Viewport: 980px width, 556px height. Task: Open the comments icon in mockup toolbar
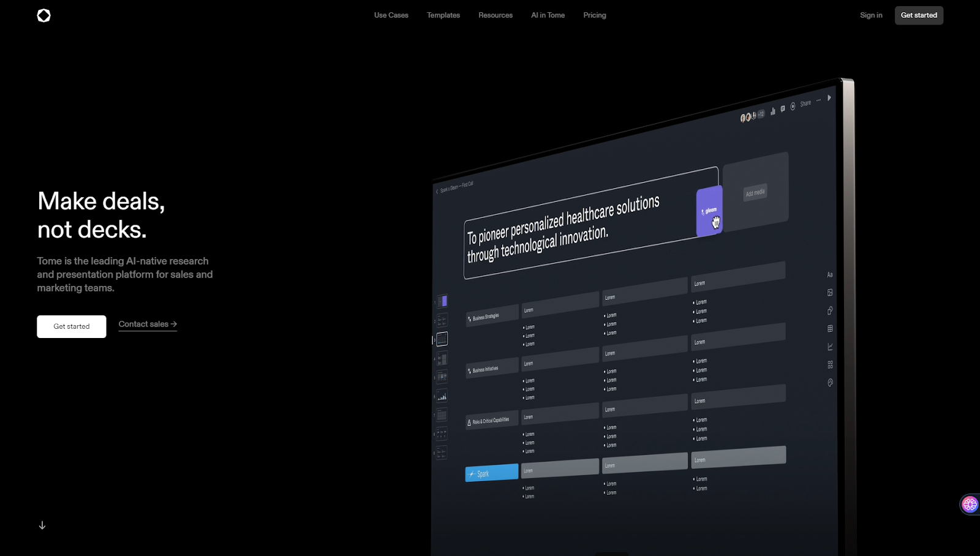pyautogui.click(x=783, y=109)
